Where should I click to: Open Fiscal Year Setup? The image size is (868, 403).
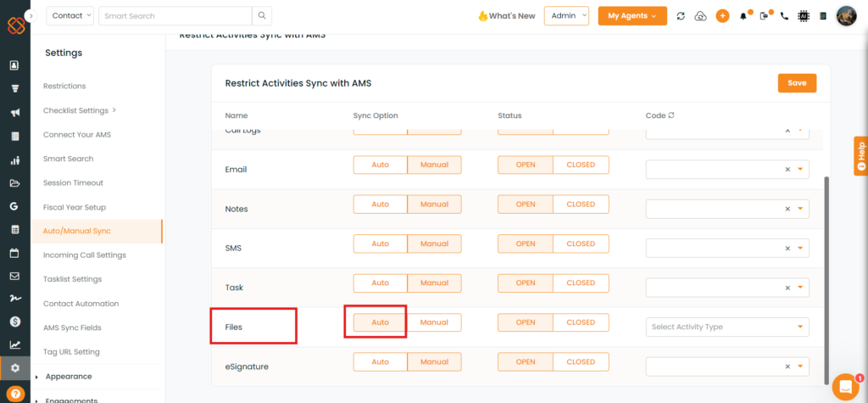click(x=75, y=207)
